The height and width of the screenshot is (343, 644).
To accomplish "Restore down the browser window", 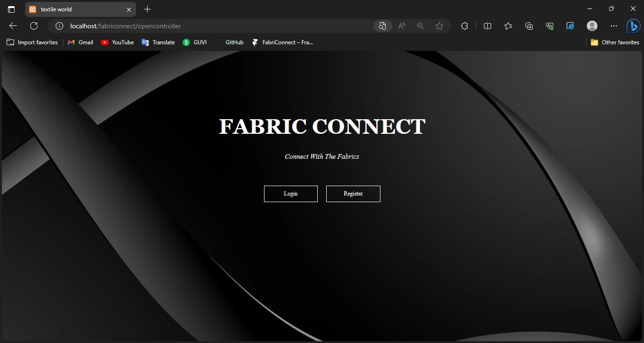I will tap(611, 8).
